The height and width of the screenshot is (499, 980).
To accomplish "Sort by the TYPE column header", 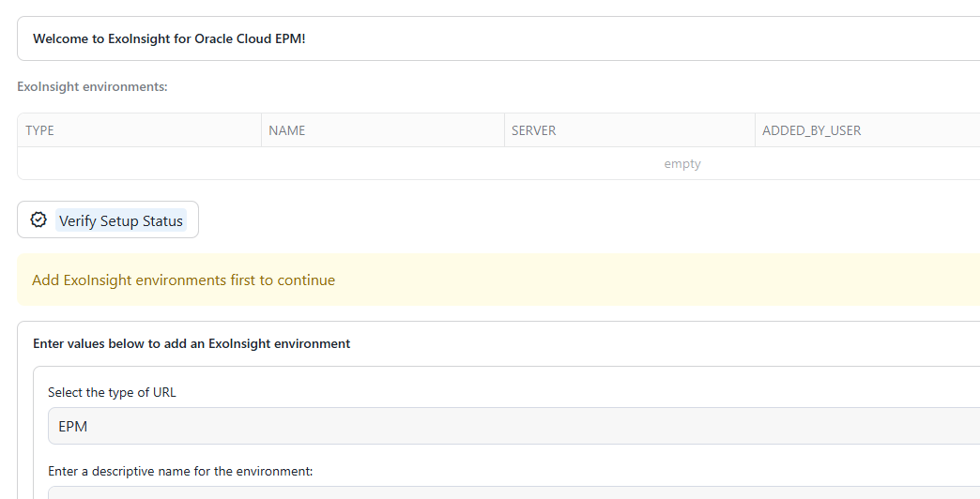I will (39, 130).
